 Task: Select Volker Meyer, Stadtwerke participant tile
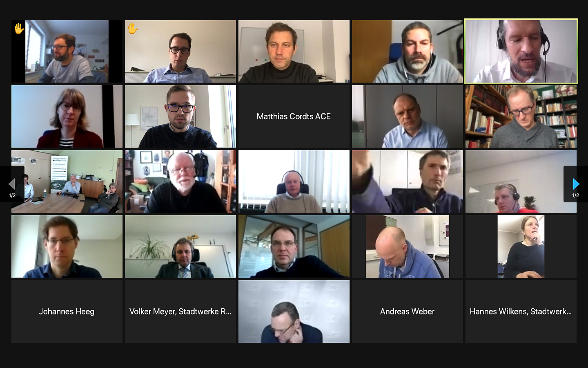pyautogui.click(x=180, y=312)
